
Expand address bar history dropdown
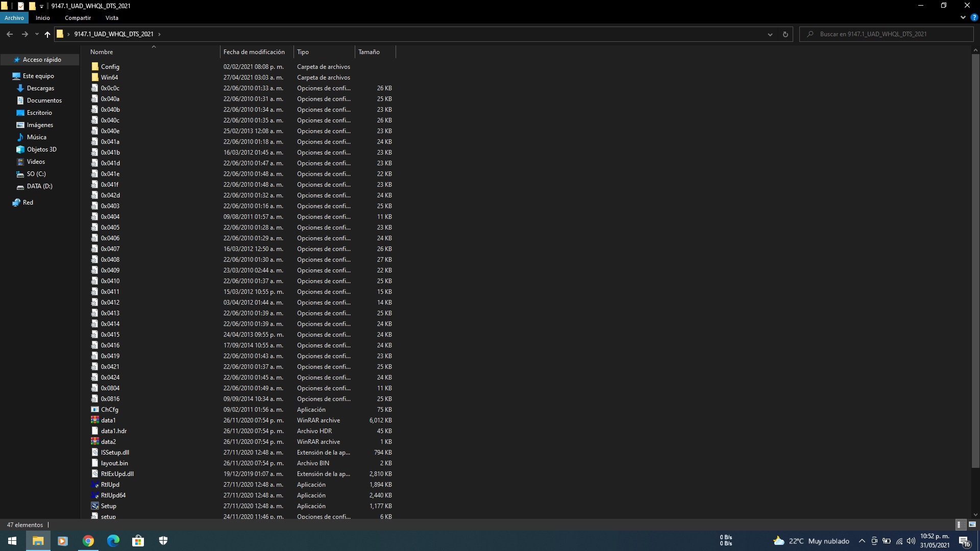(x=770, y=34)
